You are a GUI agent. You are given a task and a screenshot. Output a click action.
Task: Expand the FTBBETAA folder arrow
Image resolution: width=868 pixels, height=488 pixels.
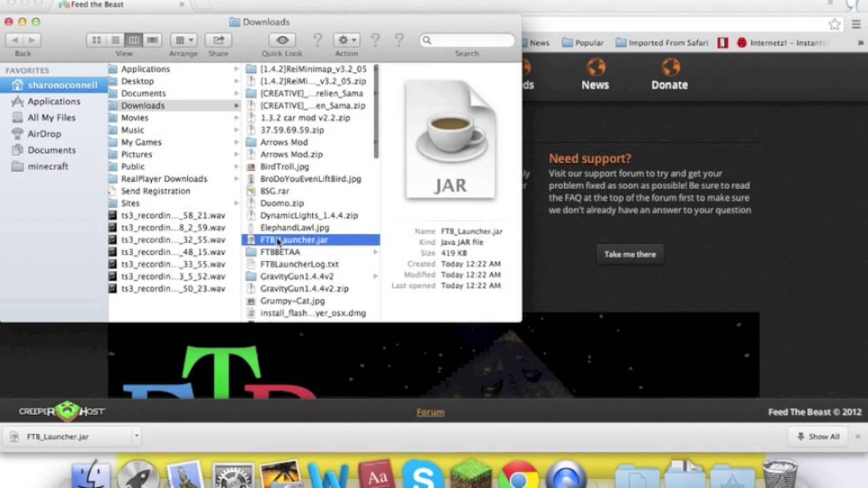pyautogui.click(x=375, y=252)
